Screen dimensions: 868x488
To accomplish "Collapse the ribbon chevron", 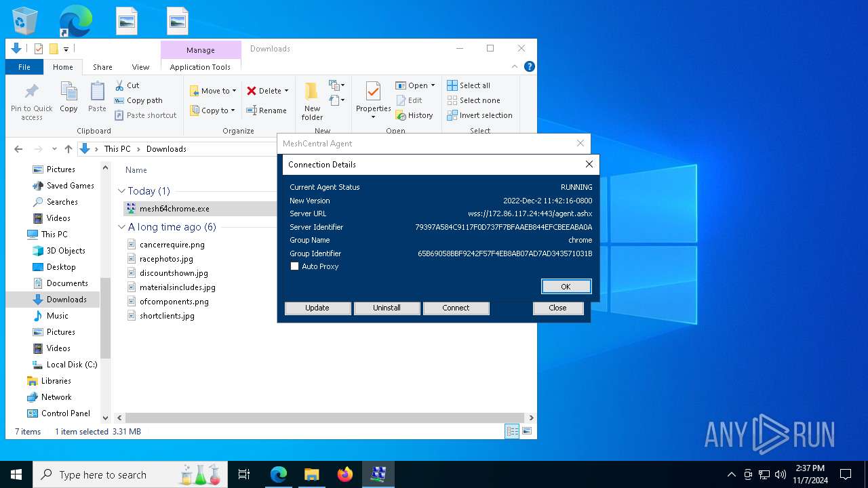I will click(515, 66).
